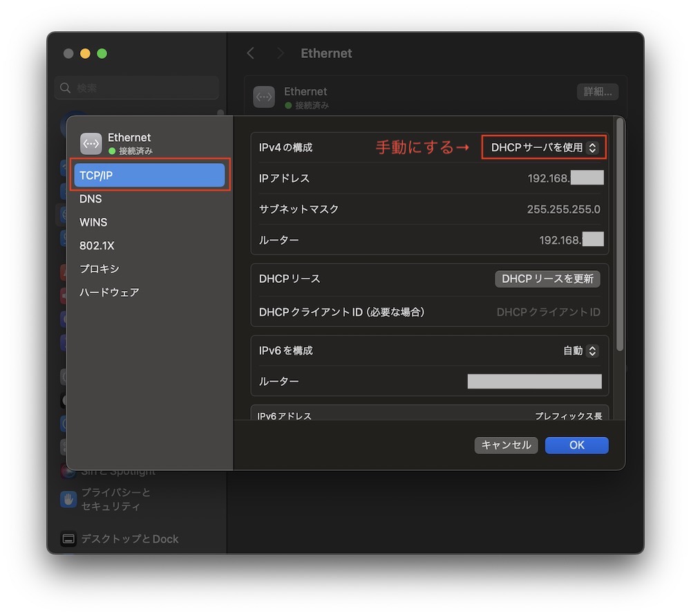
Task: Go back with the left chevron arrow
Action: pyautogui.click(x=251, y=53)
